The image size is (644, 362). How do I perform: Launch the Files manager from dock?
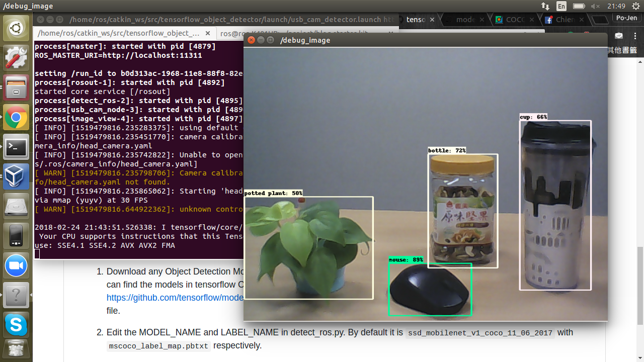(x=16, y=88)
